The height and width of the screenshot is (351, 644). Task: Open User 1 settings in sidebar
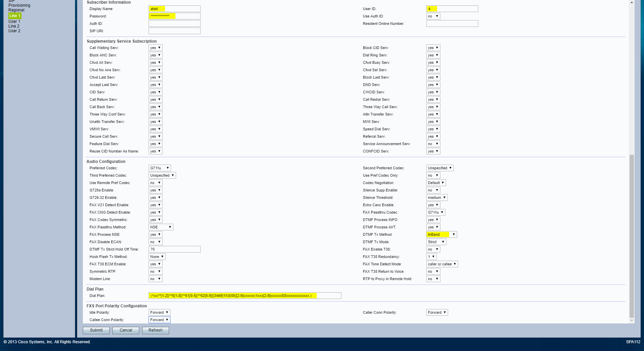14,21
